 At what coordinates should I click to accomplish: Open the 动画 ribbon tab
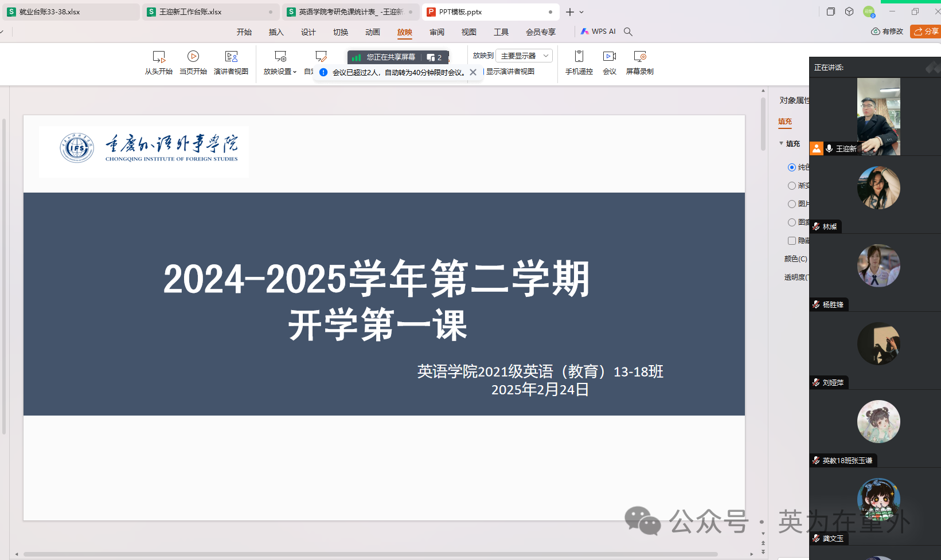pos(373,32)
